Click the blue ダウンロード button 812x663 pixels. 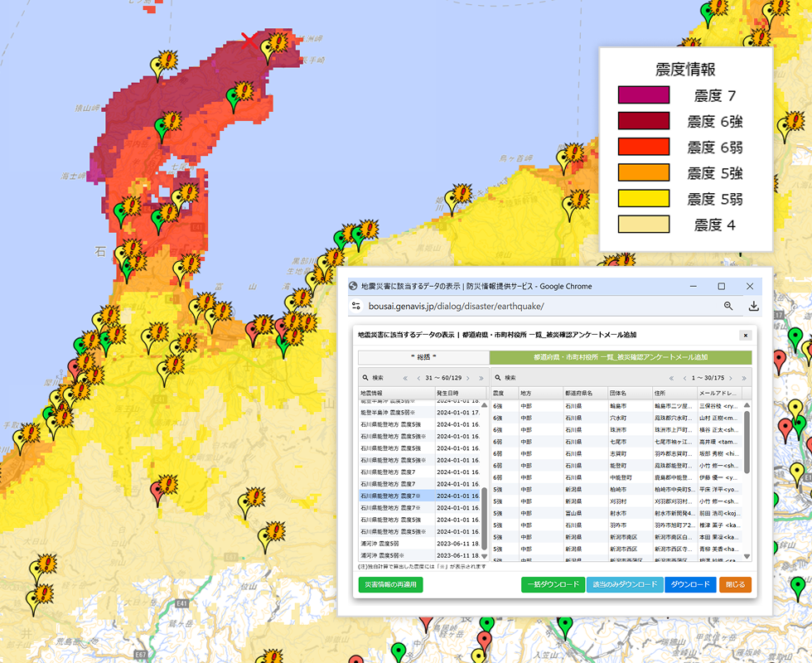click(x=689, y=584)
